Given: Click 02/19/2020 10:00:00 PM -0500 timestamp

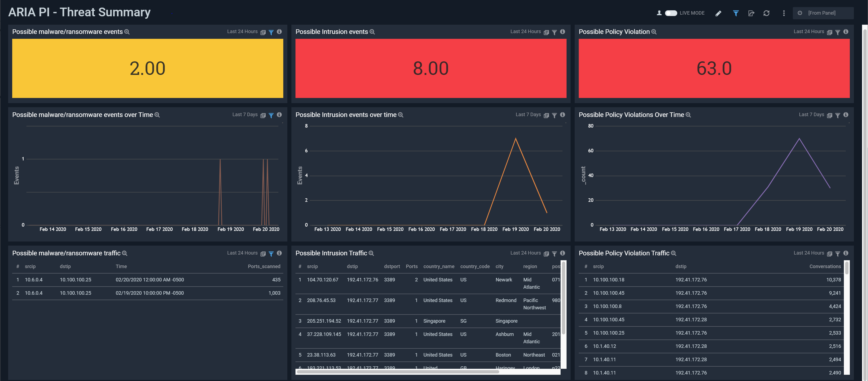Looking at the screenshot, I should (x=150, y=293).
